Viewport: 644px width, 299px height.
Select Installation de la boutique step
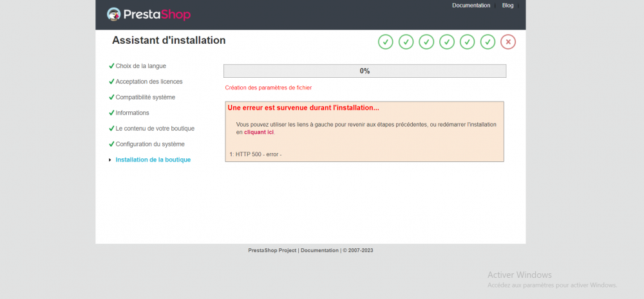pyautogui.click(x=153, y=160)
